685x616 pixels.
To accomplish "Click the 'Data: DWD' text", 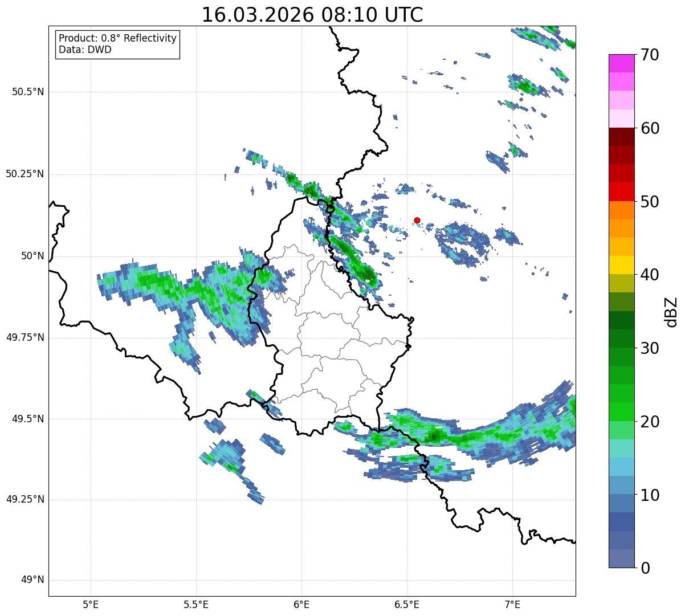I will (x=85, y=50).
